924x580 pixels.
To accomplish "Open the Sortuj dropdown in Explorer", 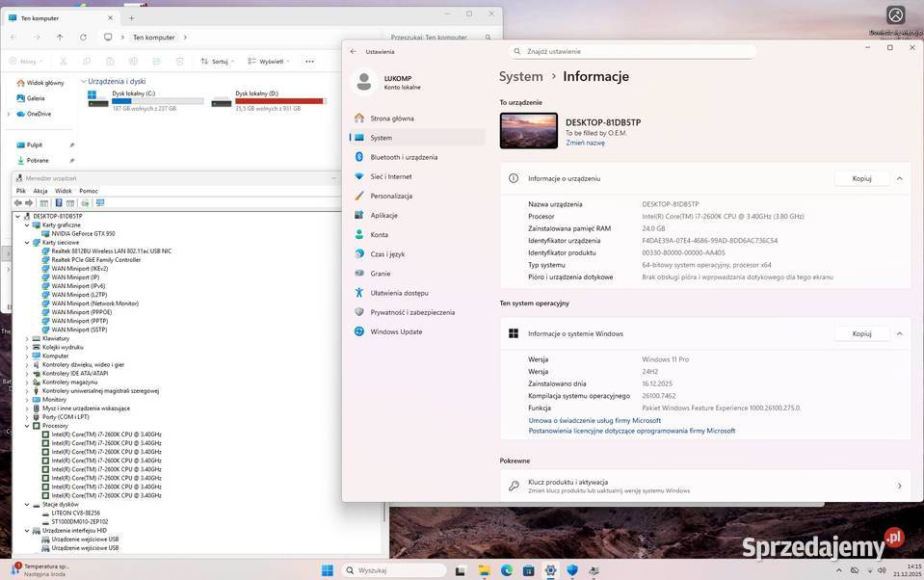I will point(220,61).
